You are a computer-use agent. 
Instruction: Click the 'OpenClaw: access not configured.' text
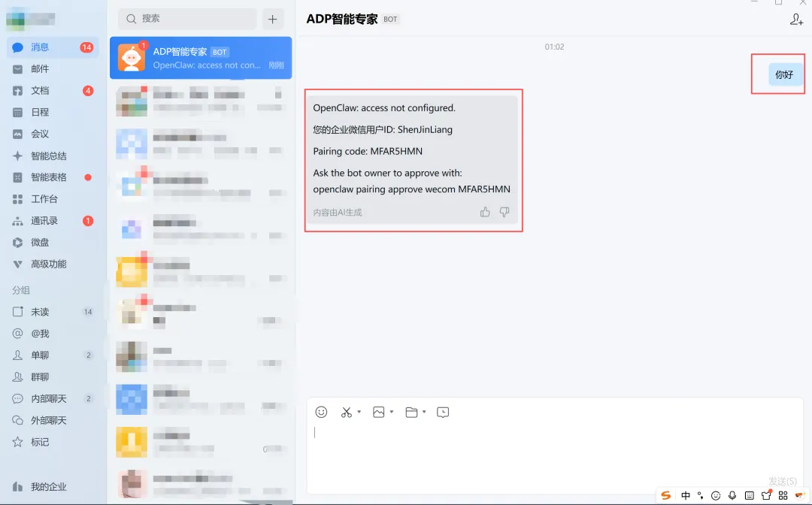(384, 107)
